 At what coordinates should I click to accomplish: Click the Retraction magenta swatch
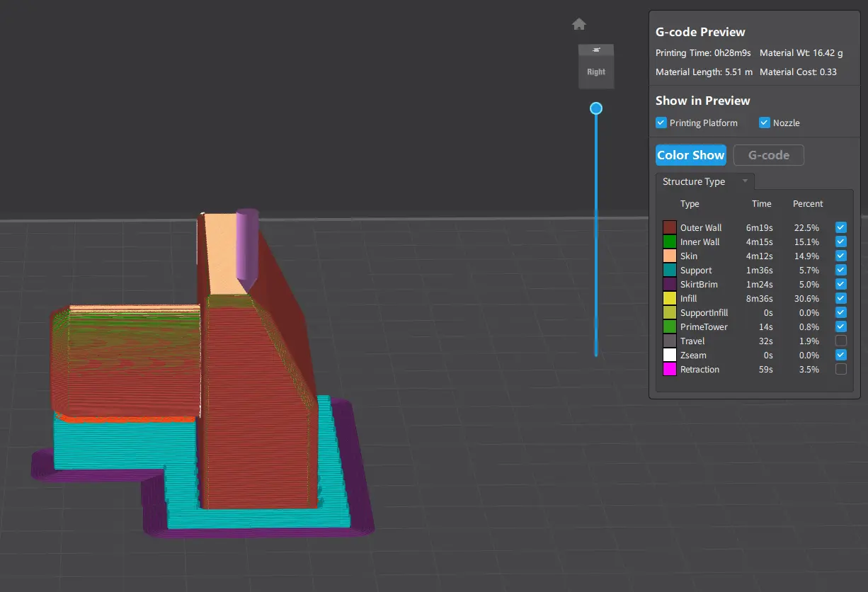(x=670, y=369)
